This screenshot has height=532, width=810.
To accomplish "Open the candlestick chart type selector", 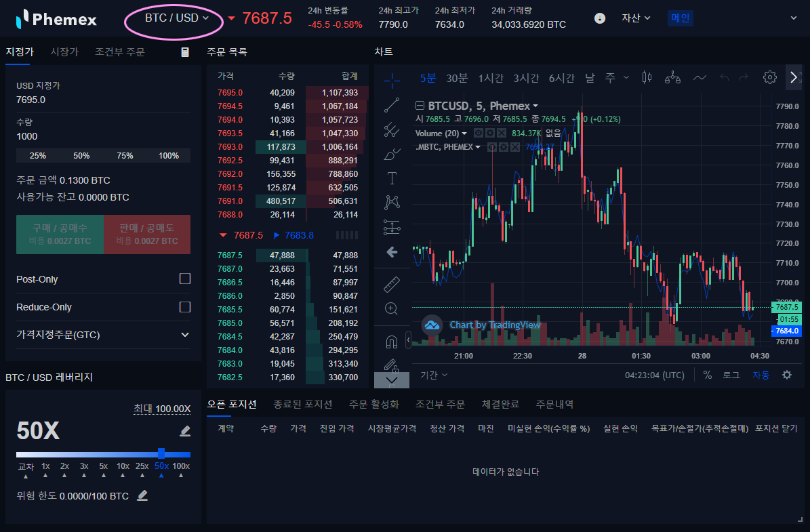I will [647, 77].
